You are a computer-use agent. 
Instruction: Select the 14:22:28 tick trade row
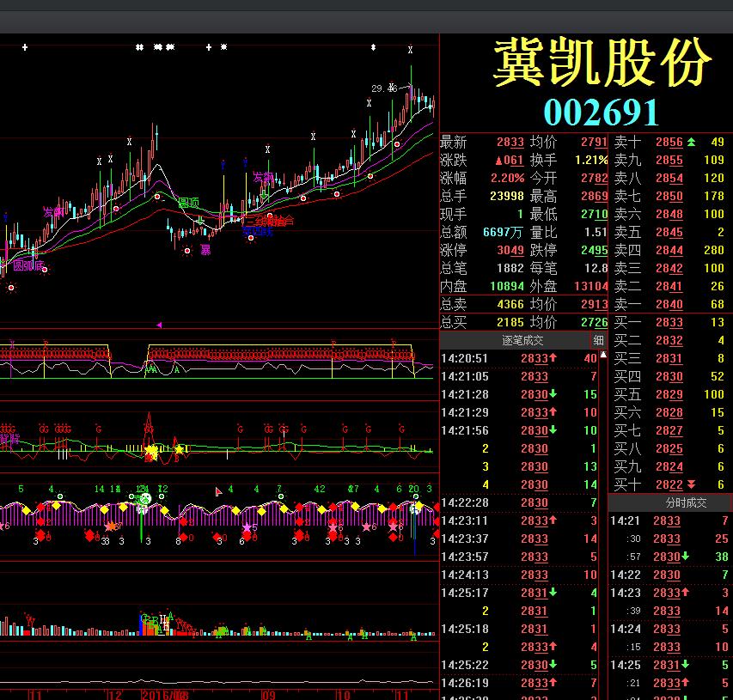(x=519, y=502)
